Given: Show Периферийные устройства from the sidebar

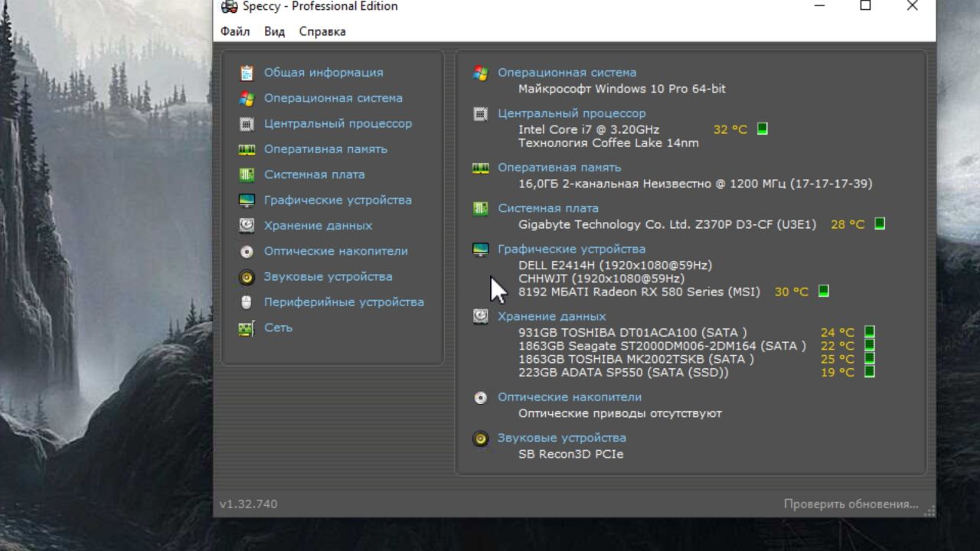Looking at the screenshot, I should [344, 302].
